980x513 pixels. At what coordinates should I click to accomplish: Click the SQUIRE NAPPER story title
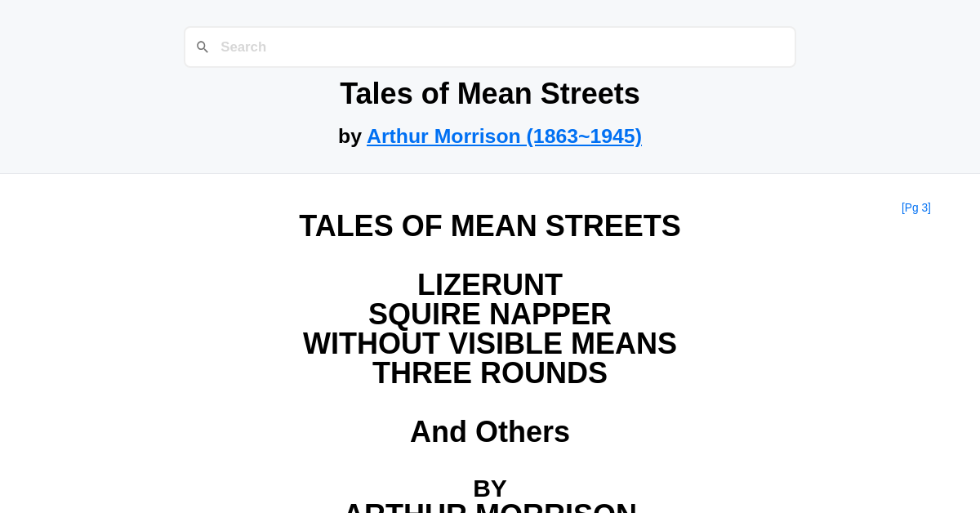pos(489,314)
